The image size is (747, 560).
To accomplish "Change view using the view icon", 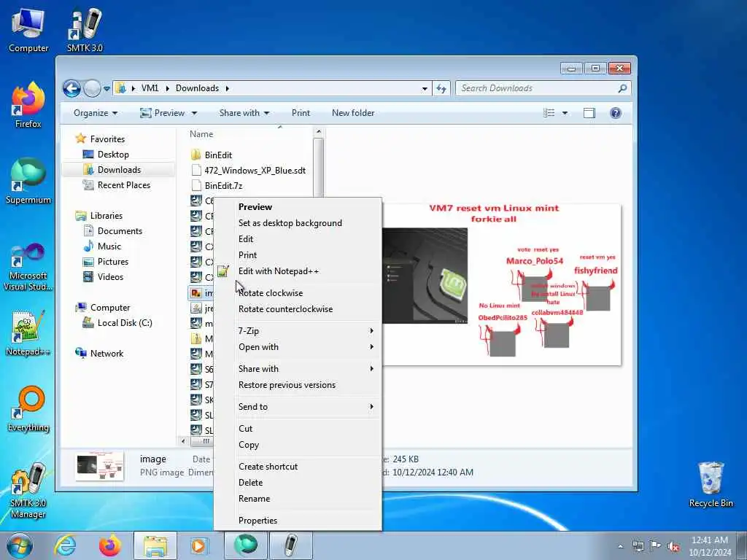I will [x=549, y=113].
